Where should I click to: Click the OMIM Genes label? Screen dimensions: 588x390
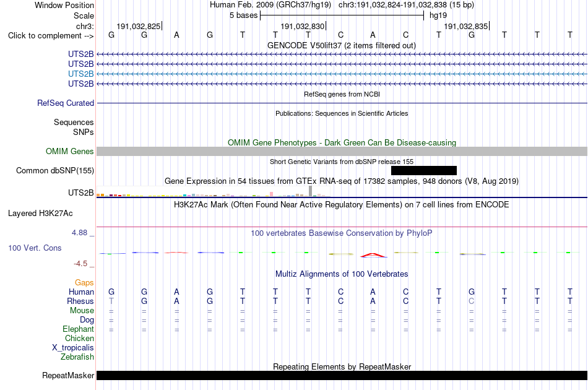point(70,151)
